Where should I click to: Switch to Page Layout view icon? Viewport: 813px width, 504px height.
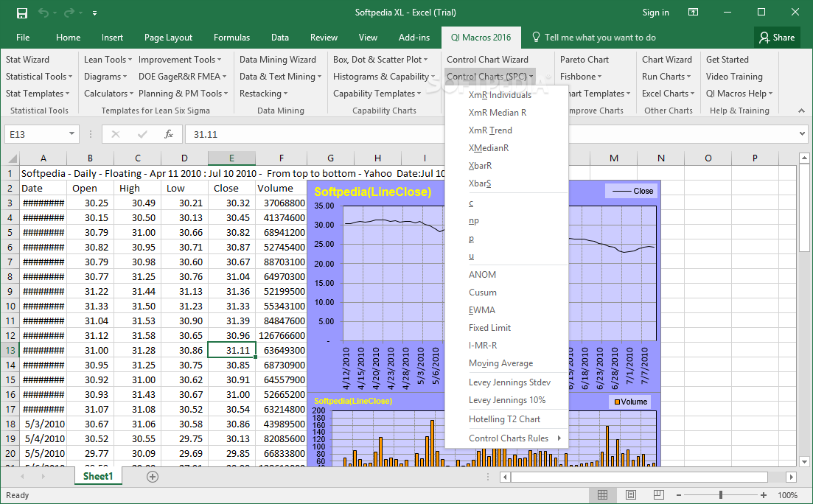click(x=630, y=495)
